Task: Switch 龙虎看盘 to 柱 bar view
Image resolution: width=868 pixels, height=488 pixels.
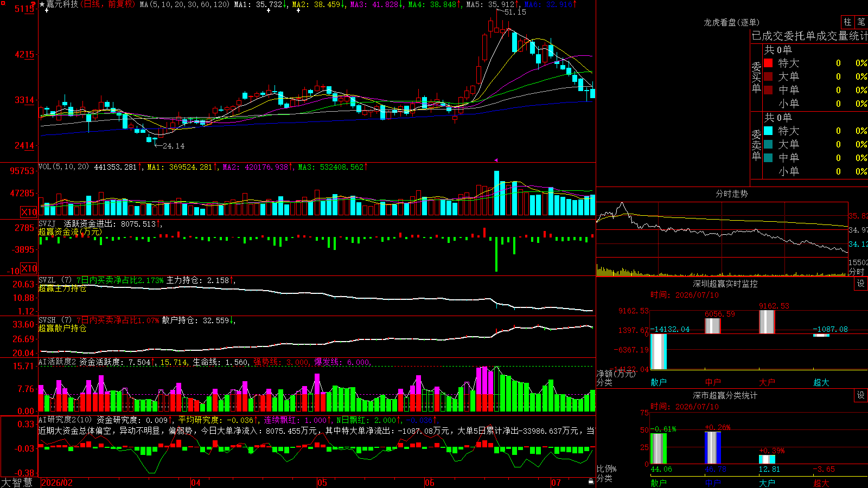Action: [x=847, y=22]
